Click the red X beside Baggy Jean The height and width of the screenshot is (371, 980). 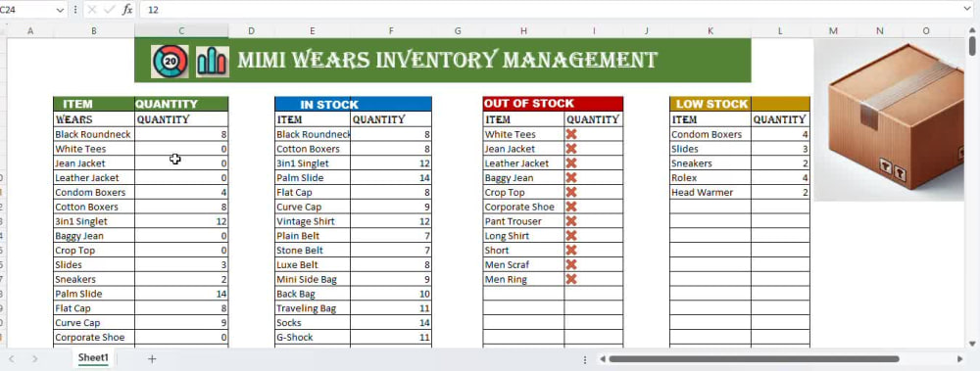point(571,177)
